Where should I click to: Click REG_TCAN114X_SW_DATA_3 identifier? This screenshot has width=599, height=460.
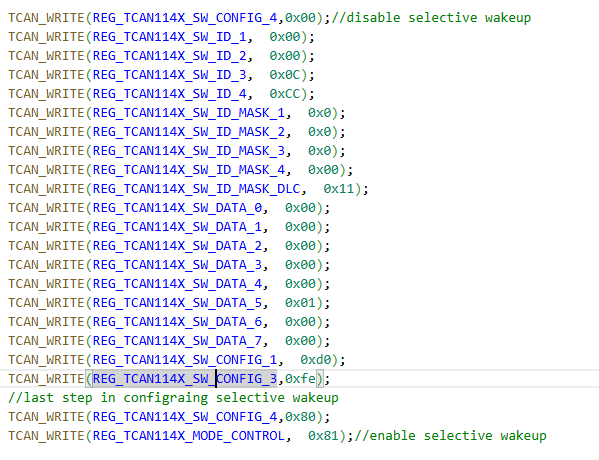177,265
